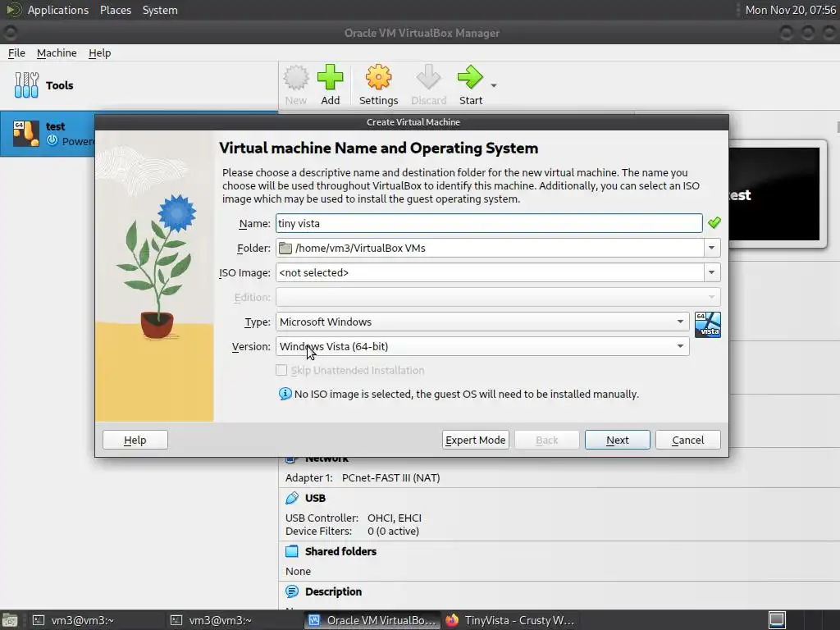Open the Version dropdown Windows Vista
This screenshot has height=630, width=840.
point(482,347)
